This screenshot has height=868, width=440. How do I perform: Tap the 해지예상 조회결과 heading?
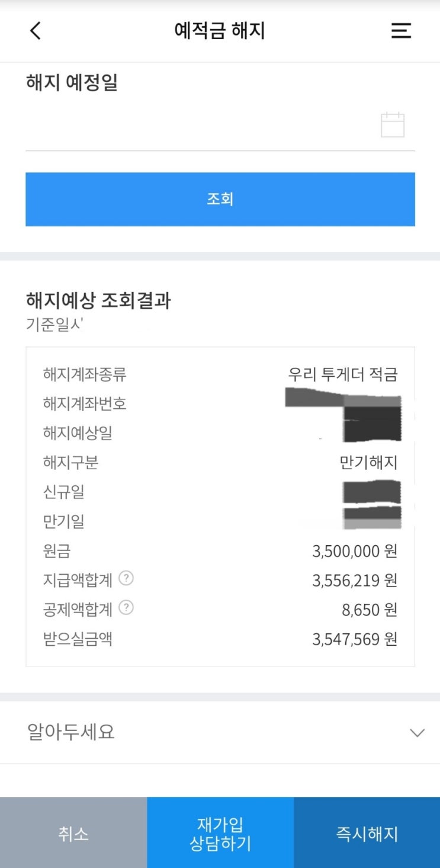pyautogui.click(x=98, y=301)
